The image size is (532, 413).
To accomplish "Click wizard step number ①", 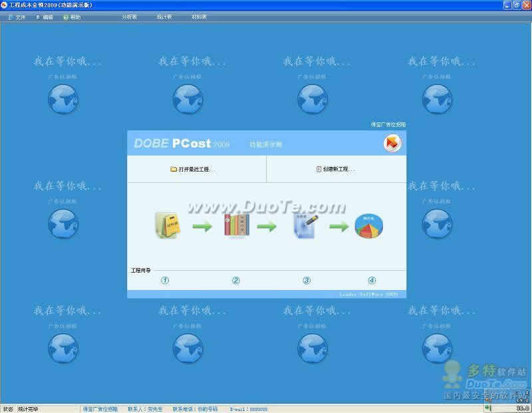I will [x=165, y=280].
